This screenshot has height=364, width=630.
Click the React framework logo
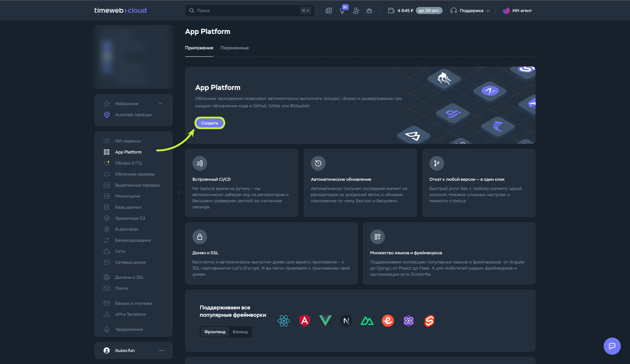pyautogui.click(x=283, y=321)
